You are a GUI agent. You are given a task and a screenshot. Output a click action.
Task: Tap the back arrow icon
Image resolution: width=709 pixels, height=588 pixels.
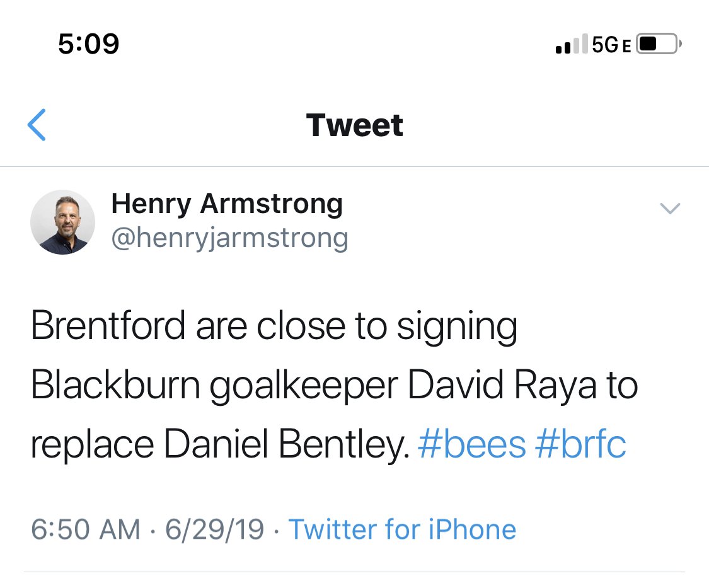[37, 124]
